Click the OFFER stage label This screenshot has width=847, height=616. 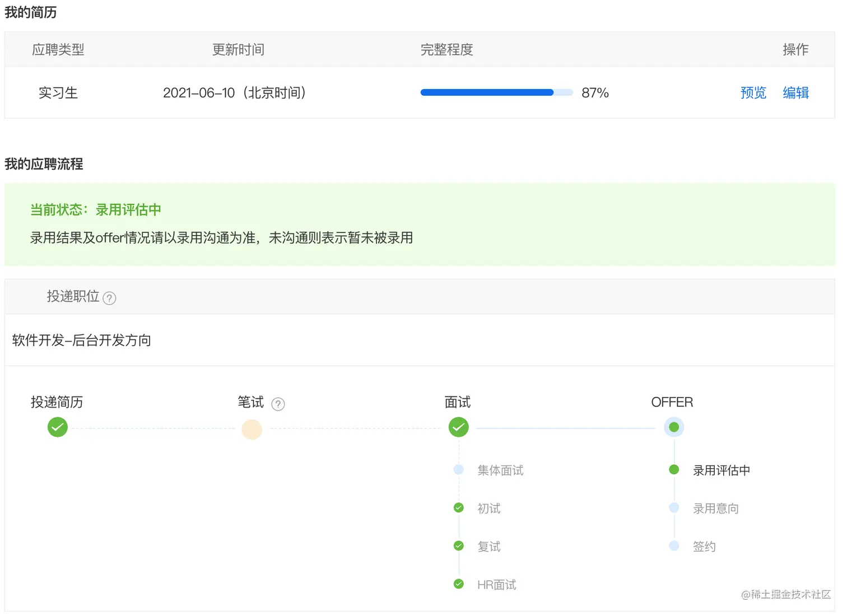click(672, 402)
